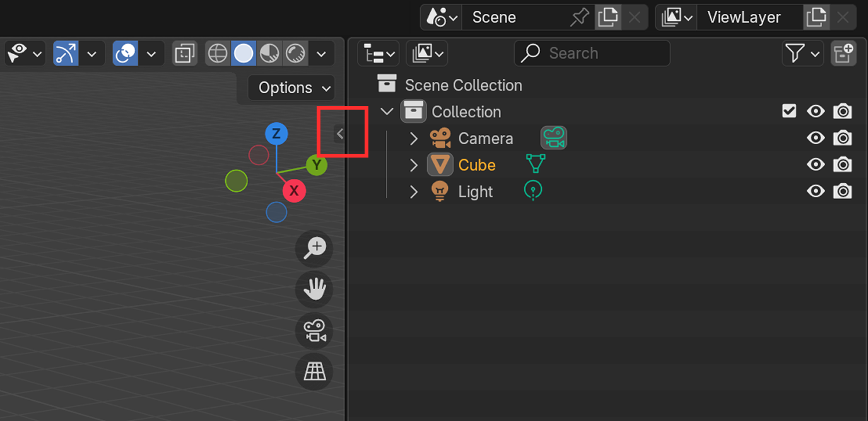868x421 pixels.
Task: Select the Cube label in outliner
Action: click(477, 165)
